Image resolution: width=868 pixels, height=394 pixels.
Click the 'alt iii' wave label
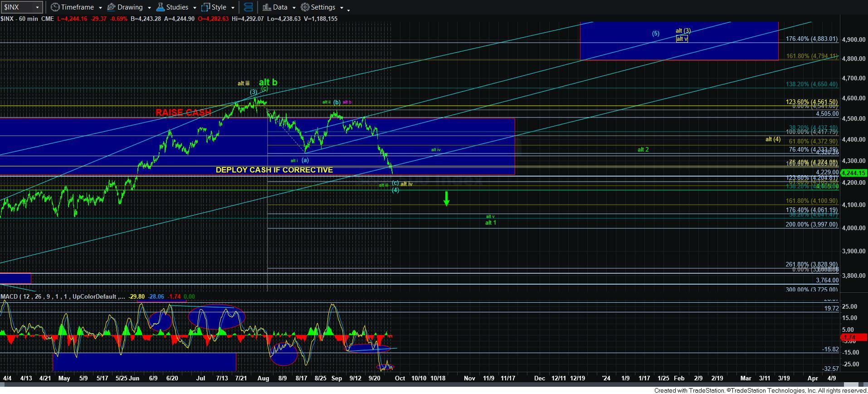(x=244, y=84)
